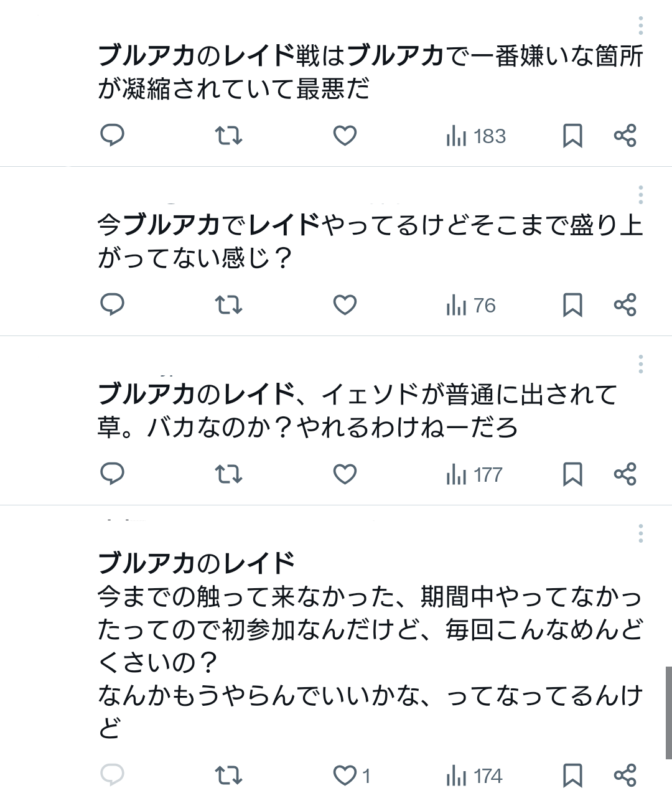Click the vertical scrollbar thumb
672x806 pixels.
[x=668, y=712]
